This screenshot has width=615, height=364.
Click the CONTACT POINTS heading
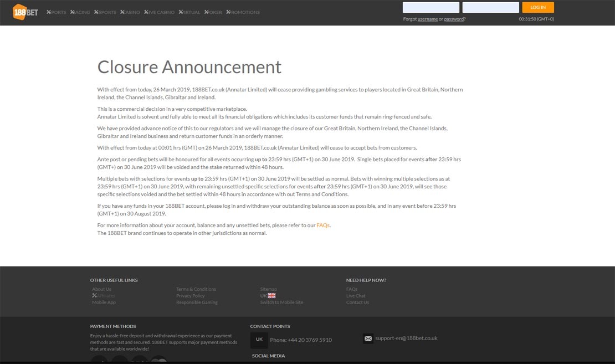270,326
